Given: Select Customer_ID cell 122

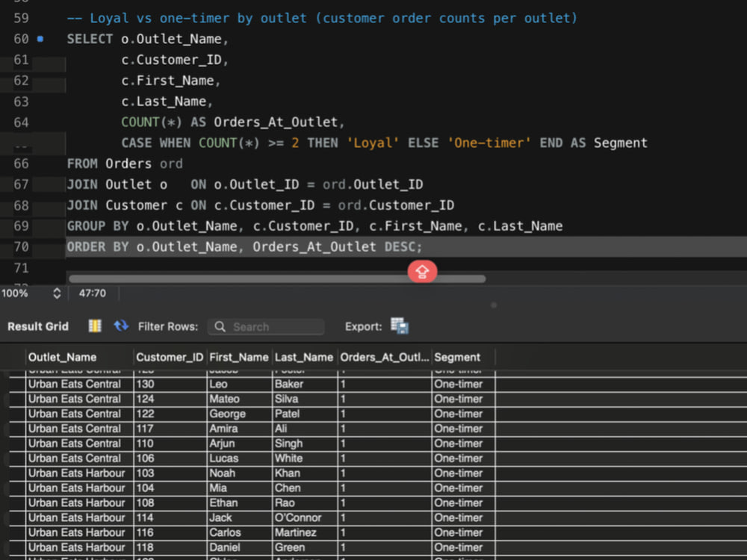Looking at the screenshot, I should (x=170, y=414).
